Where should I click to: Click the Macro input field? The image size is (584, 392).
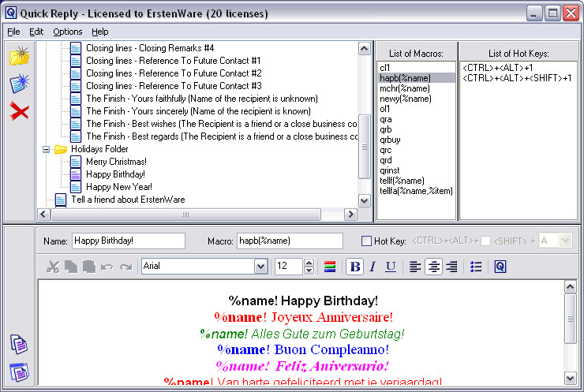[x=290, y=241]
